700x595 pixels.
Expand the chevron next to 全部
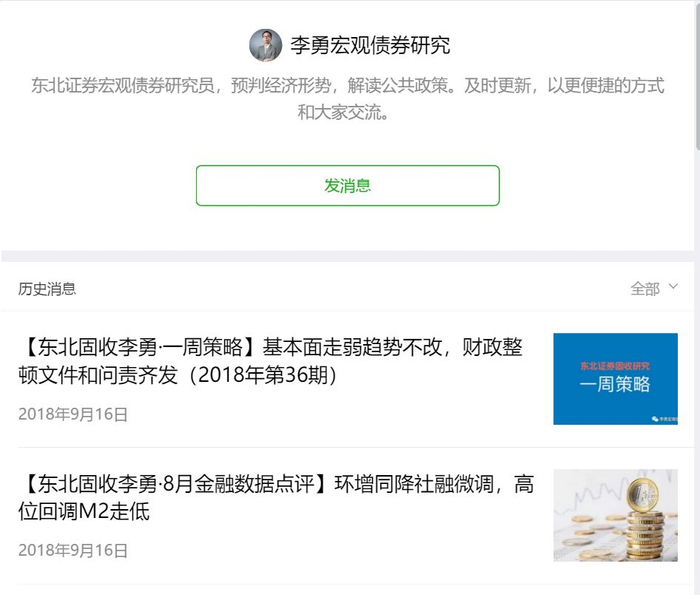coord(673,287)
